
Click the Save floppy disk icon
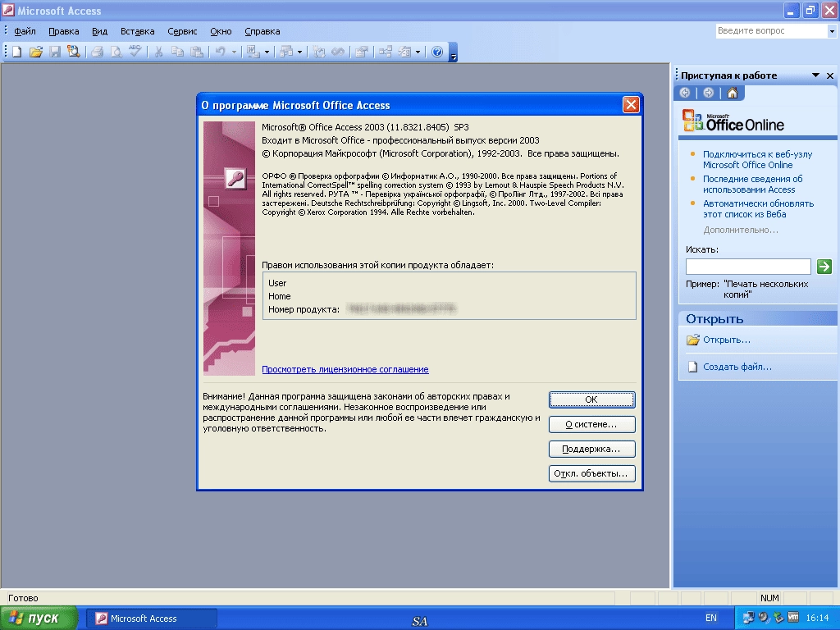coord(55,52)
